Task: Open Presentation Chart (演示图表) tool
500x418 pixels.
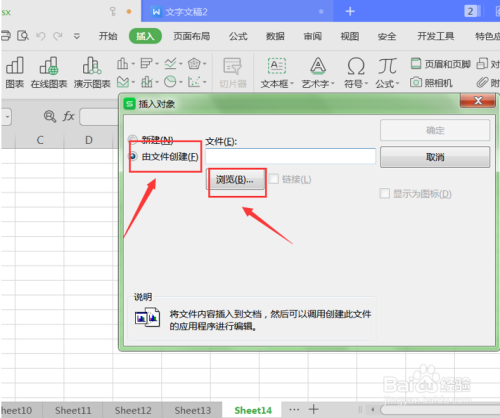Action: pos(92,72)
